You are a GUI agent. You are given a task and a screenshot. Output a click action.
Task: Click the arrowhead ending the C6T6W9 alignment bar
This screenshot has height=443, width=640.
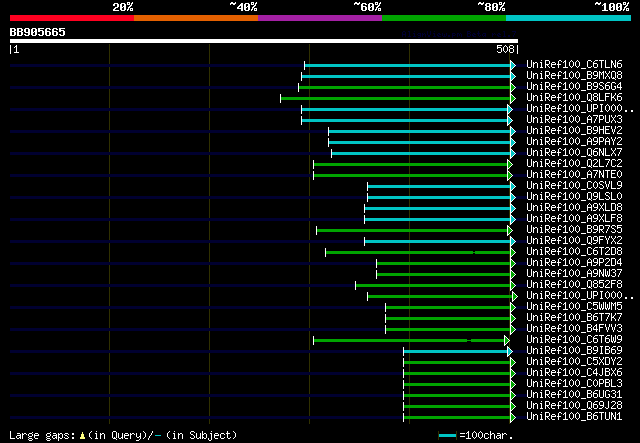pos(507,341)
